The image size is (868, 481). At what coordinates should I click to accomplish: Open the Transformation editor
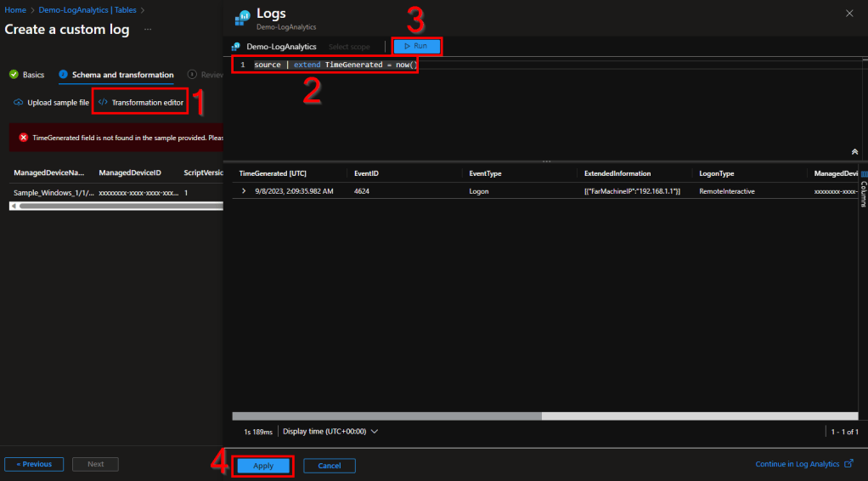click(x=141, y=103)
